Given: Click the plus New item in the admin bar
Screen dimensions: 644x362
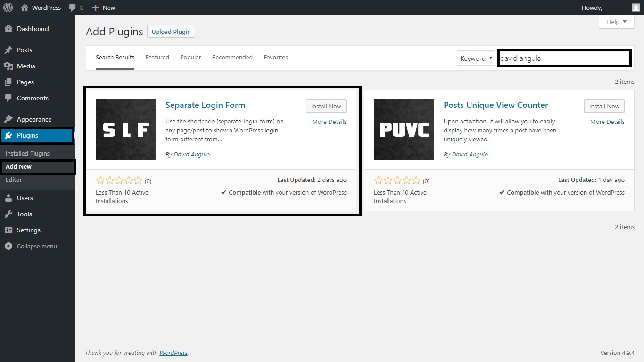Looking at the screenshot, I should [104, 8].
